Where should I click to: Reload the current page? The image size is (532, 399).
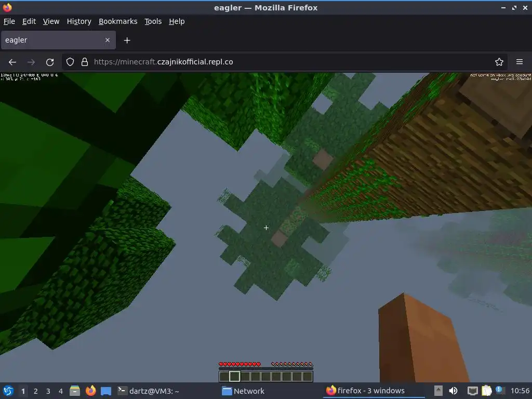tap(50, 62)
